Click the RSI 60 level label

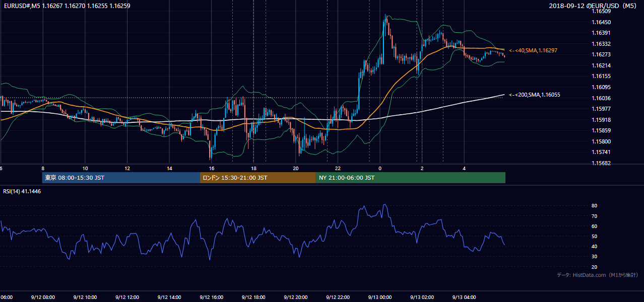pyautogui.click(x=595, y=226)
